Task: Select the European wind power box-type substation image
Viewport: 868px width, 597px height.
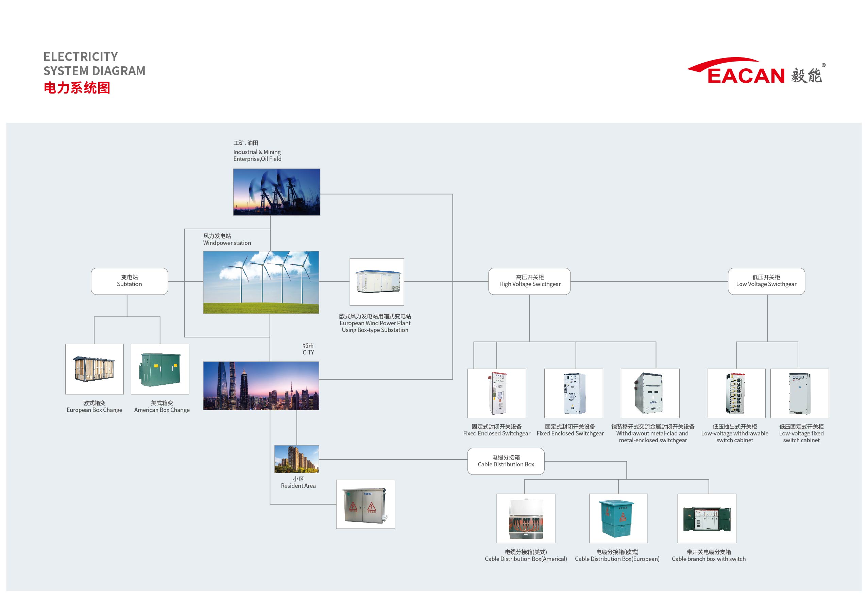Action: tap(377, 282)
